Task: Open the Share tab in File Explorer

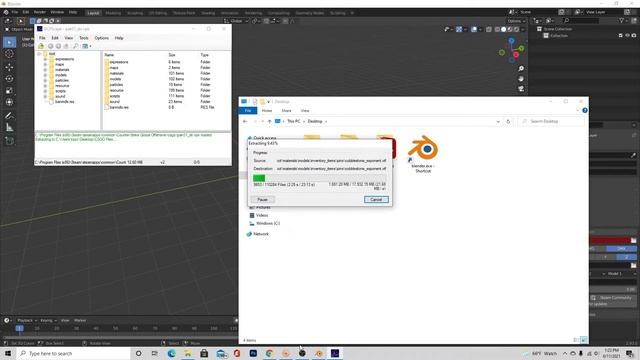Action: point(287,111)
